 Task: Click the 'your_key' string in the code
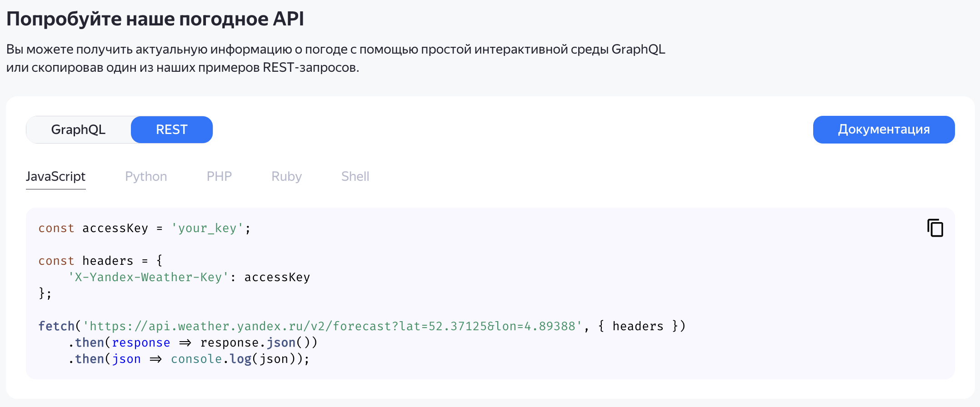[207, 228]
